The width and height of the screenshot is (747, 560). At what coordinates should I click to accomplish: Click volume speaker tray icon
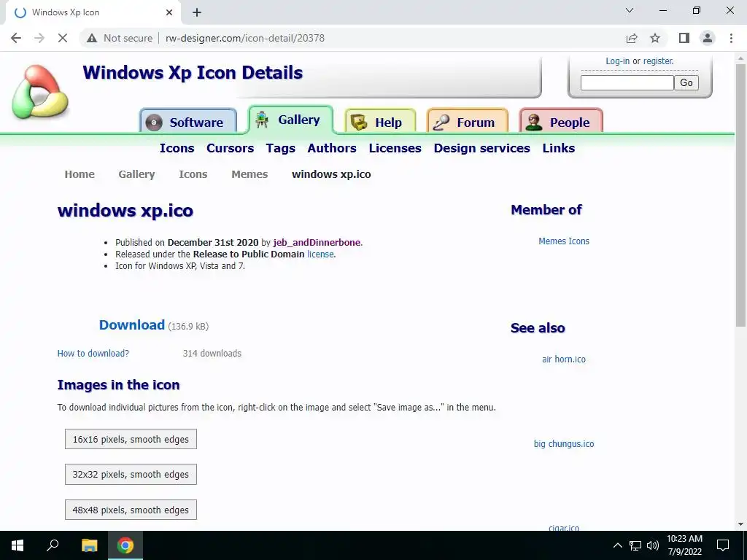click(x=653, y=545)
